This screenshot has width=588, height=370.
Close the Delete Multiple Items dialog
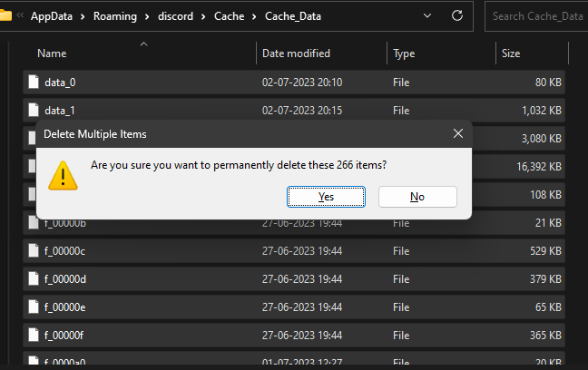tap(458, 133)
